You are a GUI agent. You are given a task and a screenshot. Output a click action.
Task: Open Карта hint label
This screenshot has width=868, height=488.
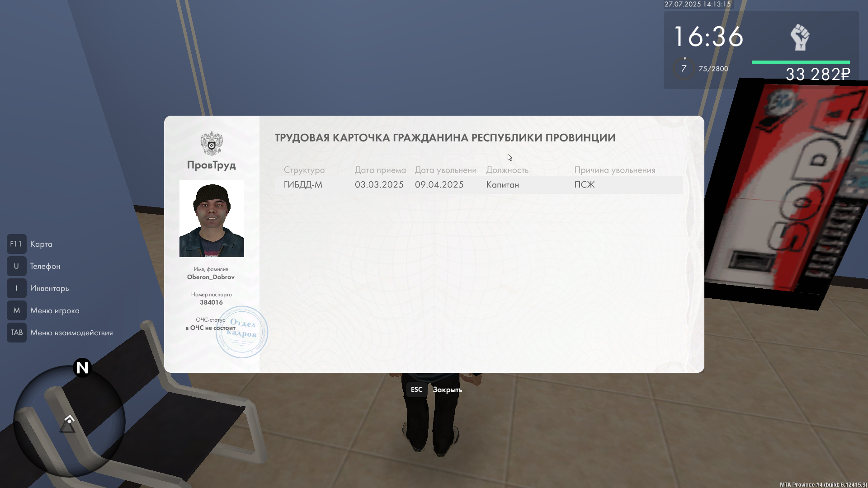click(41, 244)
